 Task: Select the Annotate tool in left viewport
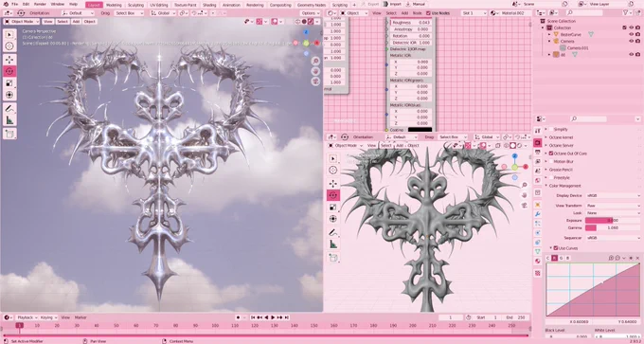(x=9, y=108)
